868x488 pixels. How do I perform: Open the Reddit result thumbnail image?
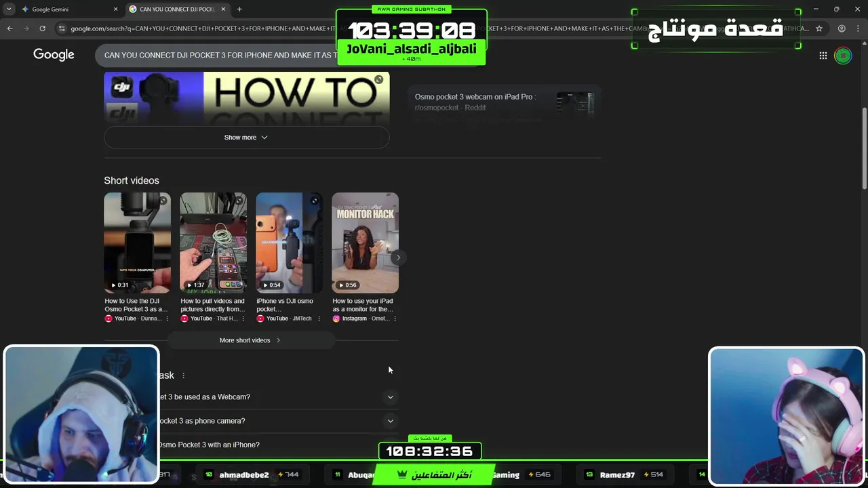[x=575, y=104]
